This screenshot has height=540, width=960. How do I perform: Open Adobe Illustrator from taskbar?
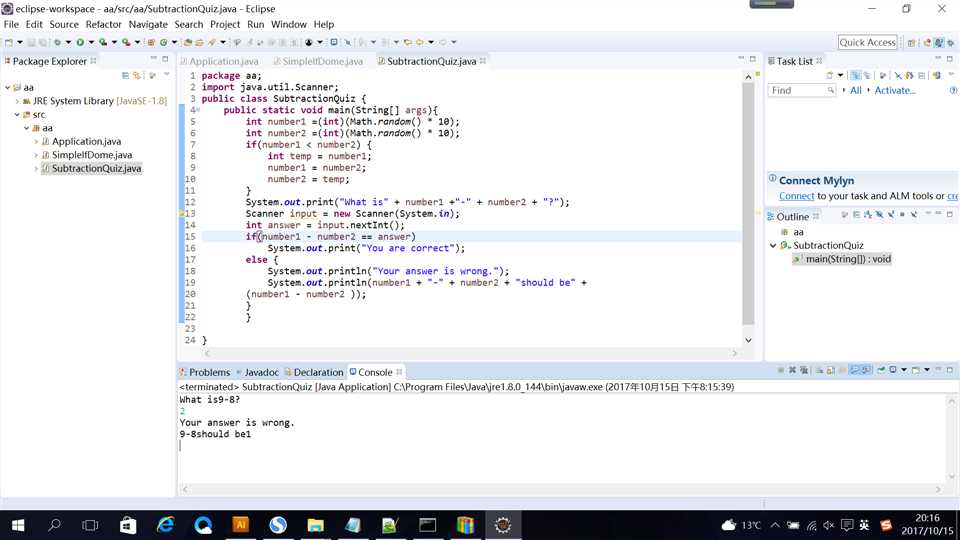tap(241, 525)
